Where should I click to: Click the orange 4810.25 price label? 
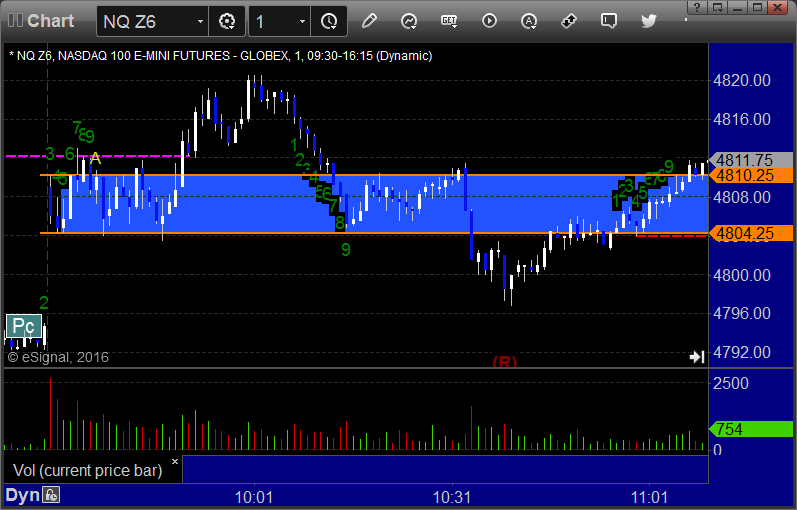pyautogui.click(x=751, y=175)
